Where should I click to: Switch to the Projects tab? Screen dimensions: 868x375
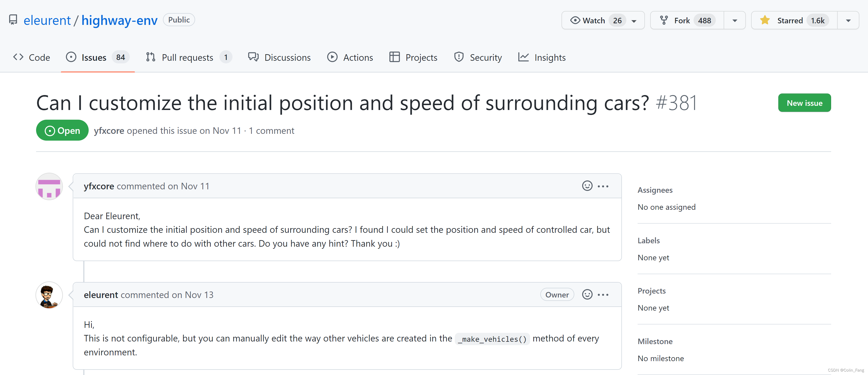pos(413,57)
